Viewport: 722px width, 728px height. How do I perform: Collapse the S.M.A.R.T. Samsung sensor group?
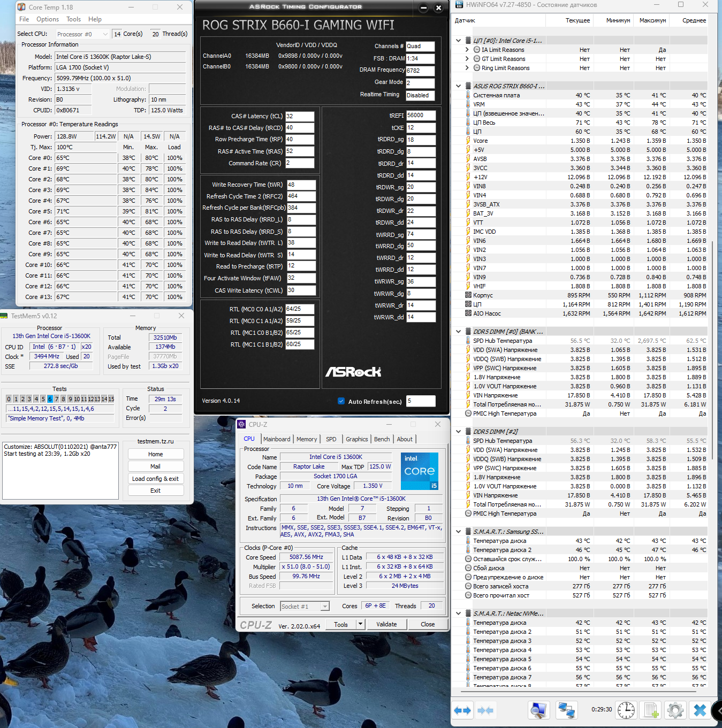[x=459, y=532]
